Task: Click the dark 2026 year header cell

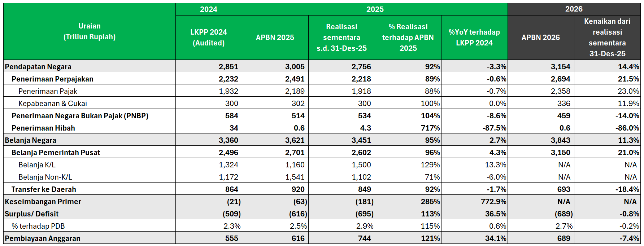Action: (574, 9)
